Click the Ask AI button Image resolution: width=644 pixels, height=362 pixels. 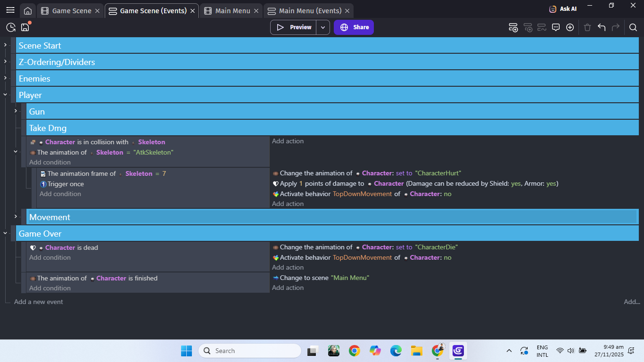(x=563, y=9)
